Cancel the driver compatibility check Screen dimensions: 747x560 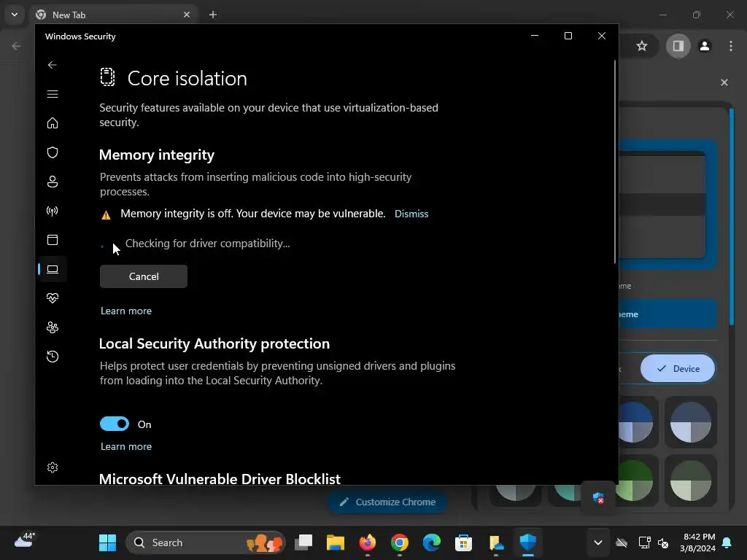tap(144, 276)
